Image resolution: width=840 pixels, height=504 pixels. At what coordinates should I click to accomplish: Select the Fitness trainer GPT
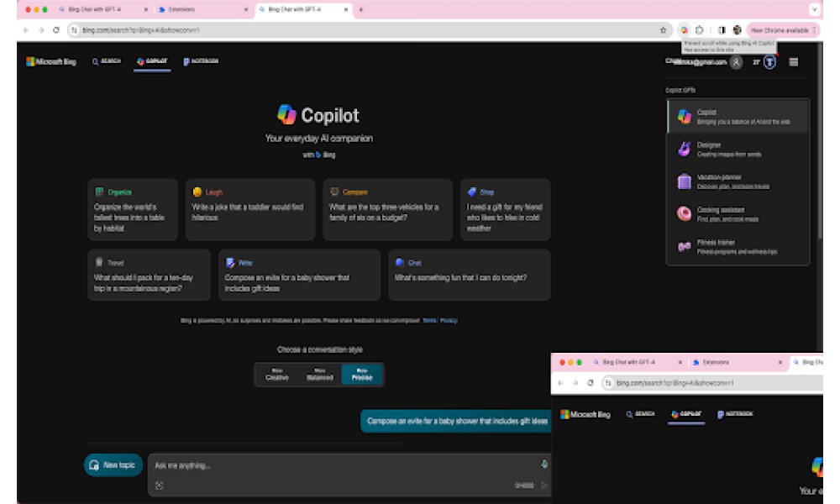point(738,246)
